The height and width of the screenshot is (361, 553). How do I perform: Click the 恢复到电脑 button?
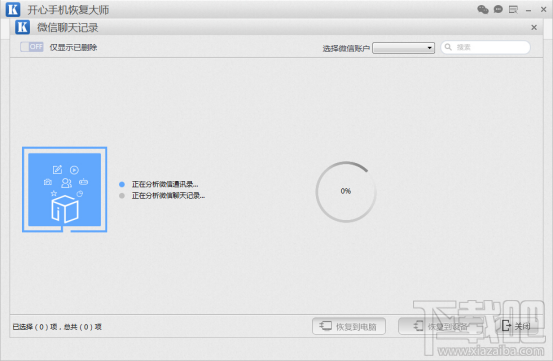[x=348, y=326]
